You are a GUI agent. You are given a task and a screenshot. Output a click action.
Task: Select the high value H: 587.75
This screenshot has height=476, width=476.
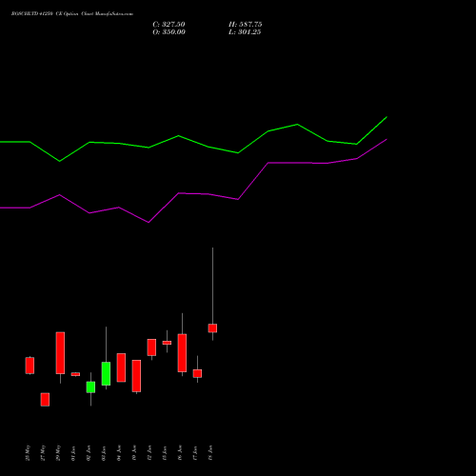(x=246, y=25)
